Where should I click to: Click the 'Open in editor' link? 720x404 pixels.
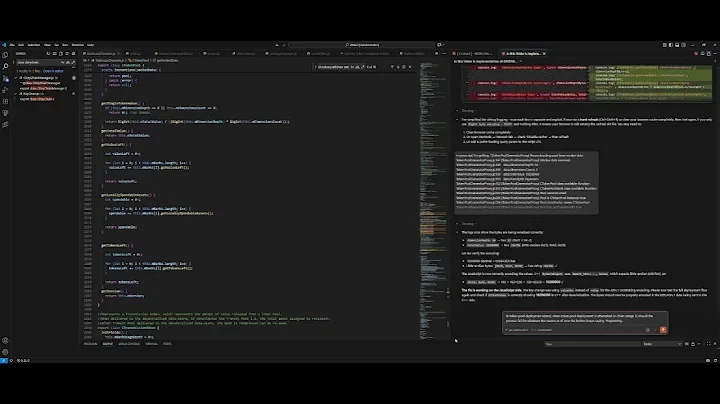(53, 71)
